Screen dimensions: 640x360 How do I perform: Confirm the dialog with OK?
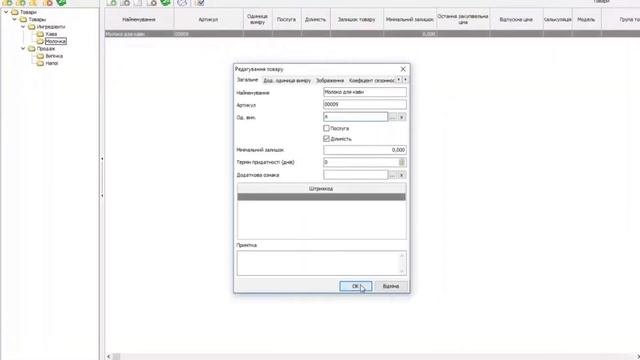point(356,286)
